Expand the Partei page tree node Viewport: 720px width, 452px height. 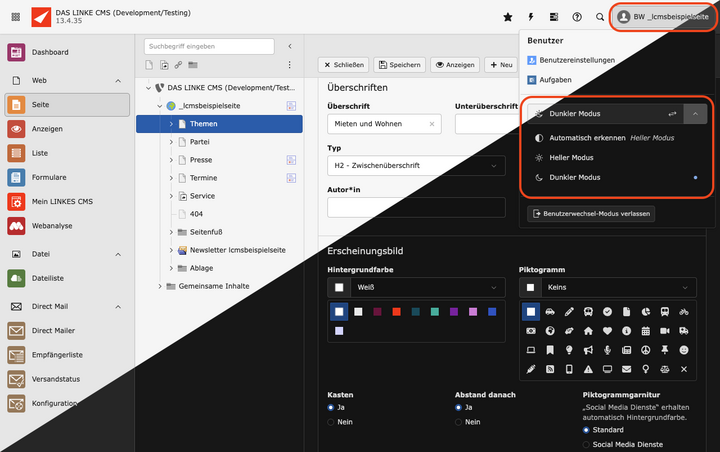click(x=171, y=142)
